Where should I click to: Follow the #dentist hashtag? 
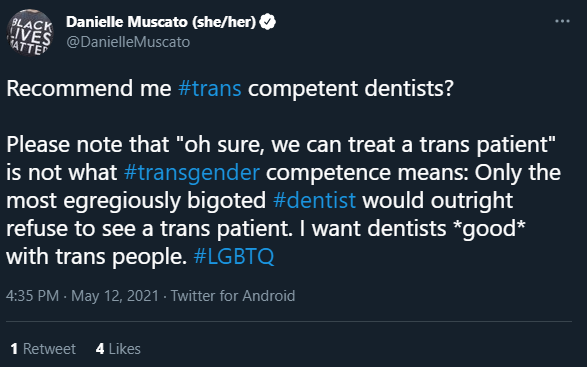pos(314,200)
